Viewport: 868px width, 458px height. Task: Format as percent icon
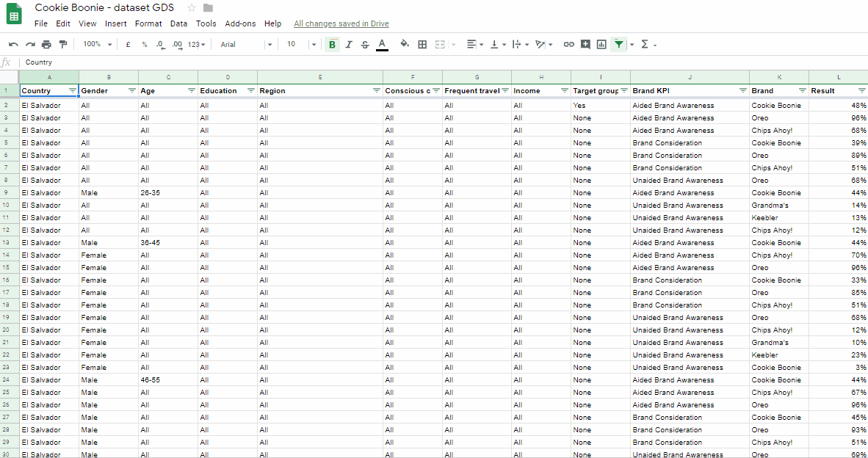point(145,44)
